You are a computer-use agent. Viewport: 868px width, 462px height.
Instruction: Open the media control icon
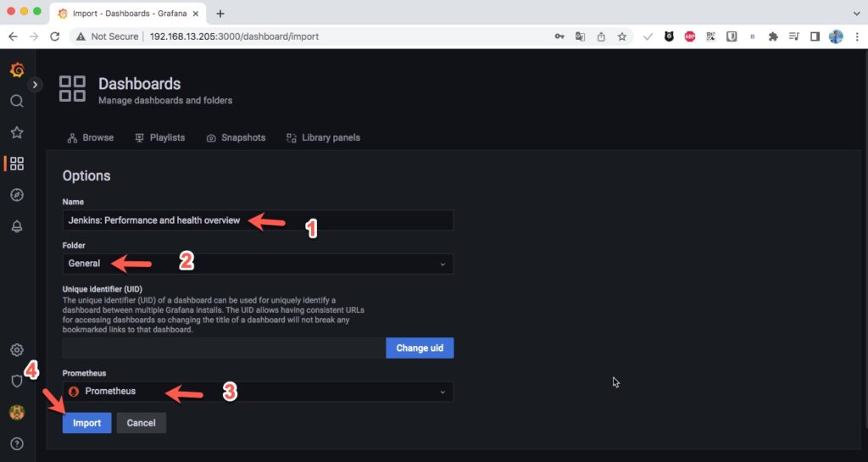point(794,36)
